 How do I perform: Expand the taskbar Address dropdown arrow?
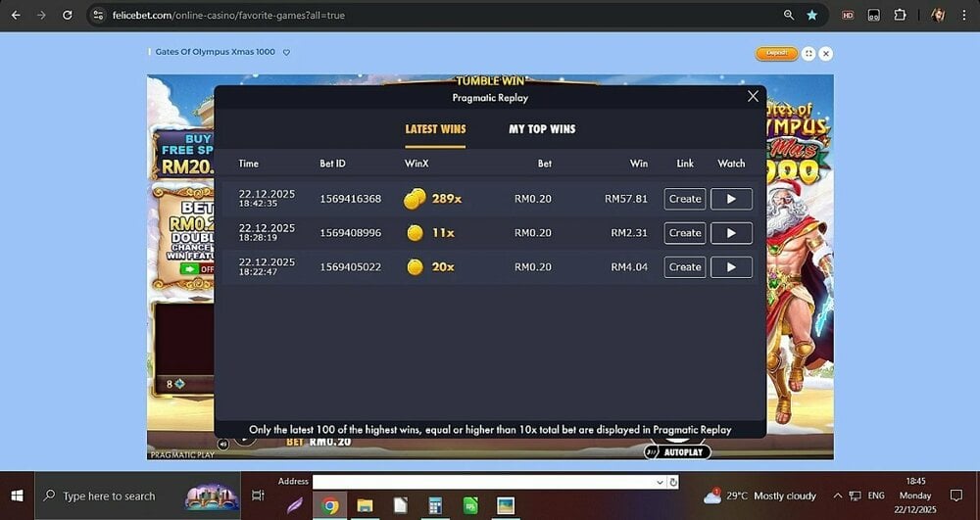(x=661, y=482)
